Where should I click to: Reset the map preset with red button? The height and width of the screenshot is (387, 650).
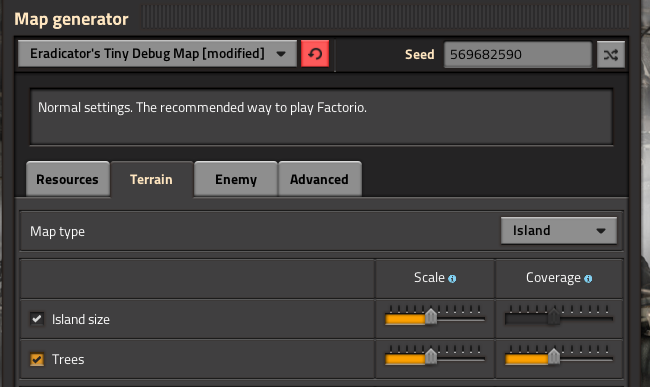(315, 54)
